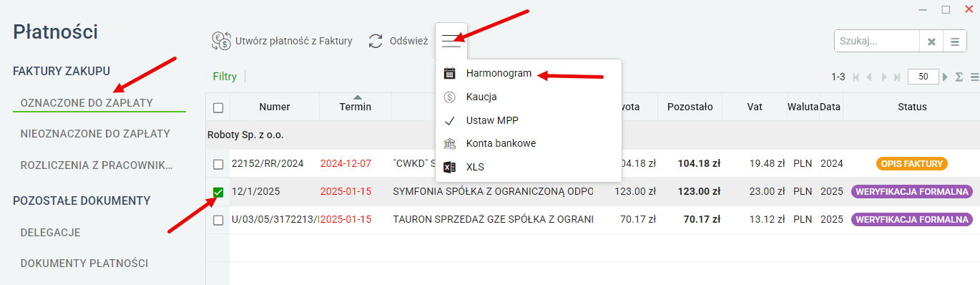This screenshot has height=285, width=980.
Task: Click the SYMFONIA SPÓŁKA contractor cell
Action: [493, 192]
